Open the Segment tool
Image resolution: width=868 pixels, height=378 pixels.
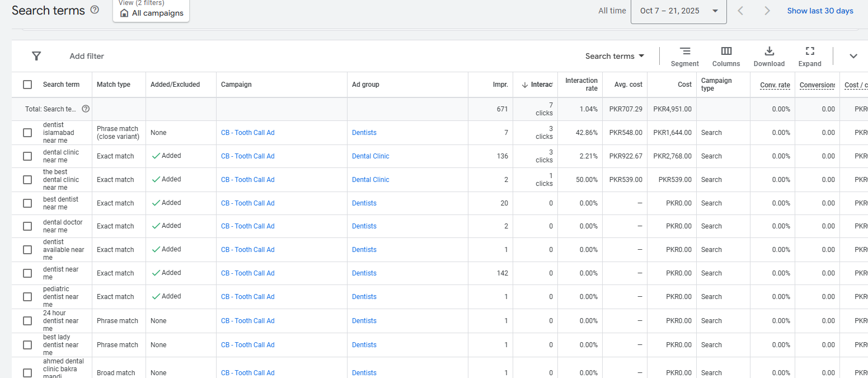pyautogui.click(x=684, y=57)
